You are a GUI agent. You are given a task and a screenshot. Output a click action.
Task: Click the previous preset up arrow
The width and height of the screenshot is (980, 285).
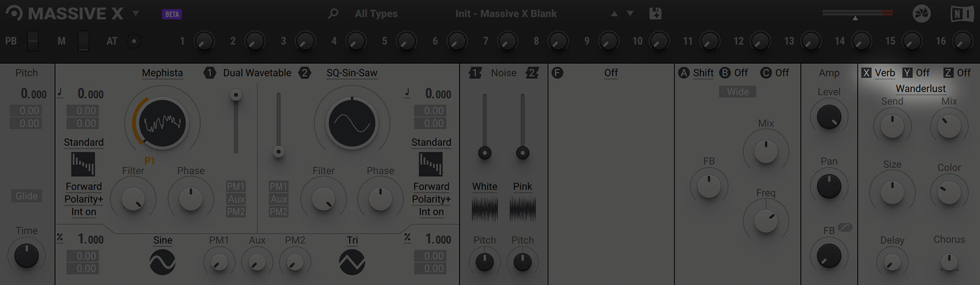tap(614, 14)
